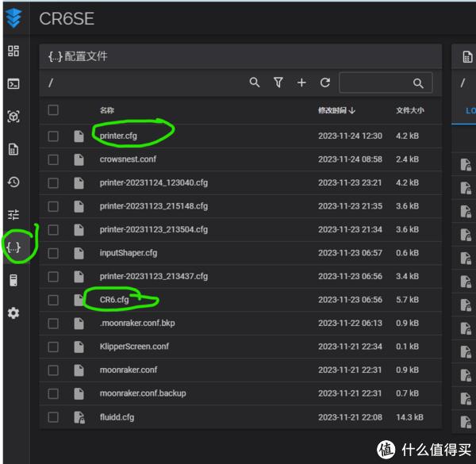Select printer-20231123_213504.cfg file name
Screen dimensions: 476x464
pyautogui.click(x=154, y=230)
